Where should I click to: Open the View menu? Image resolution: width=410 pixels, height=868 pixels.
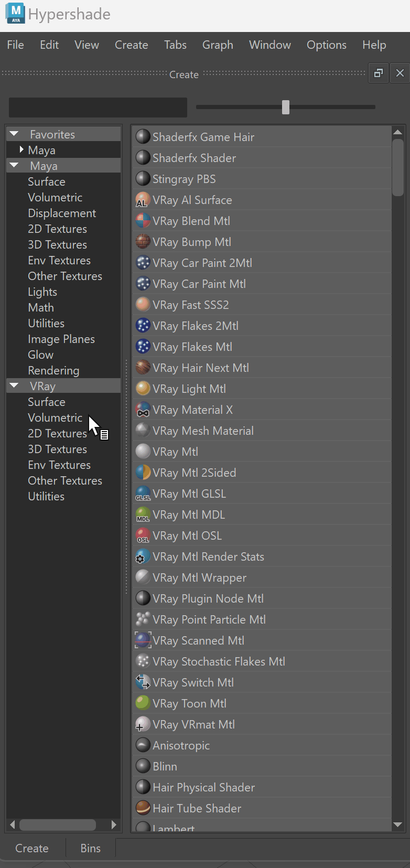click(87, 45)
